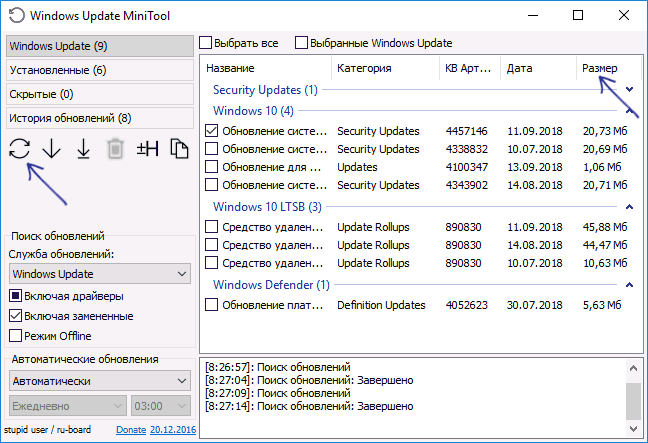The image size is (648, 443).
Task: Expand the Security Updates (1) group chevron
Action: (x=629, y=89)
